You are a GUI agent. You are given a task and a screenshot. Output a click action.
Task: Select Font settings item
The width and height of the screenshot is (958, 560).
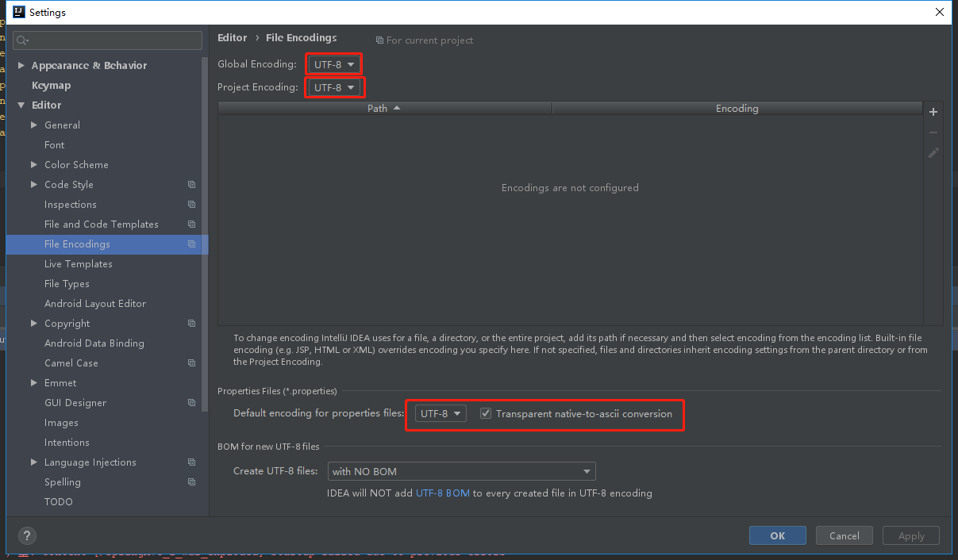[x=55, y=144]
